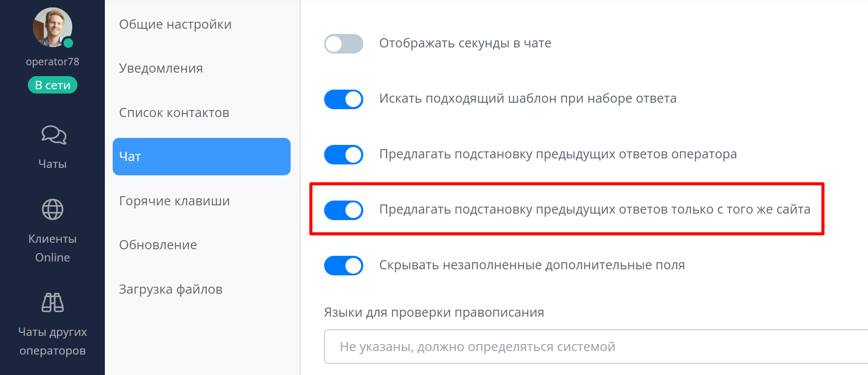The width and height of the screenshot is (868, 375).
Task: Click the green online status dot
Action: coord(68,43)
